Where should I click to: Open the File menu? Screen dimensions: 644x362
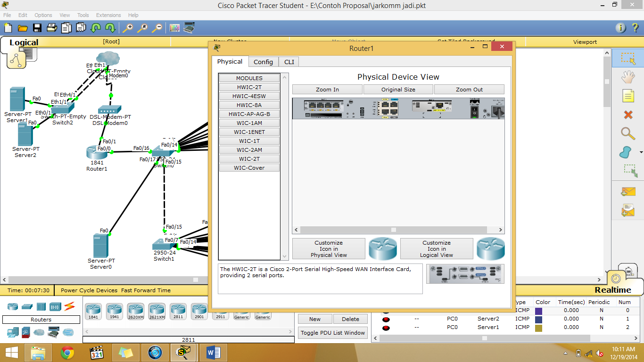click(7, 15)
